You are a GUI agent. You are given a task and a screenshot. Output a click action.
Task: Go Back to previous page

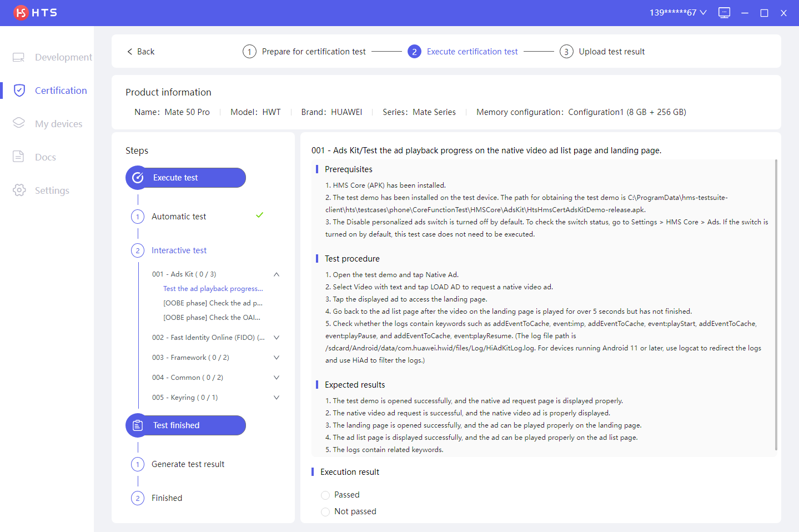(141, 52)
